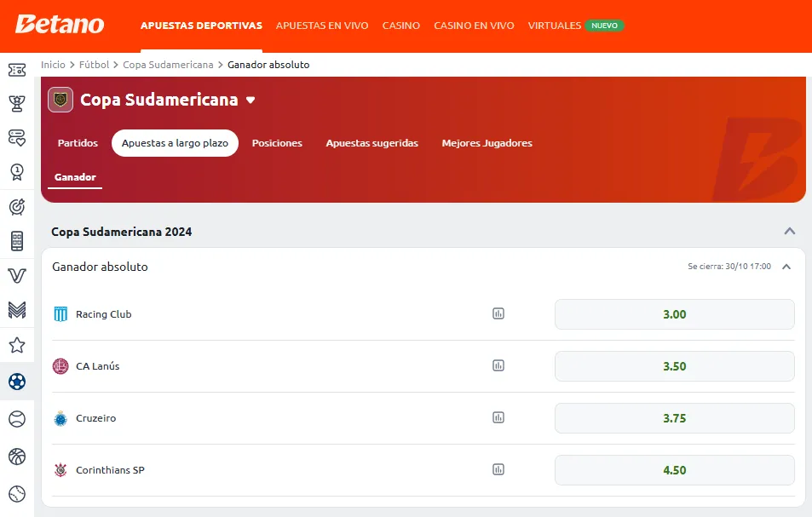Go to Casino en Vivo menu

(474, 26)
